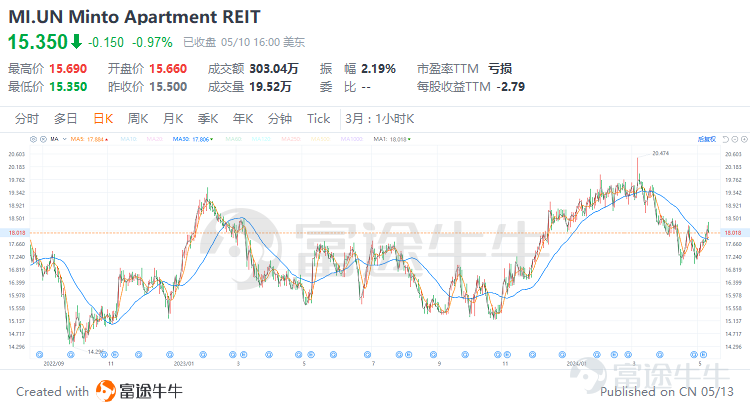Toggle the MA20 moving average line
The image size is (750, 412).
(x=154, y=139)
